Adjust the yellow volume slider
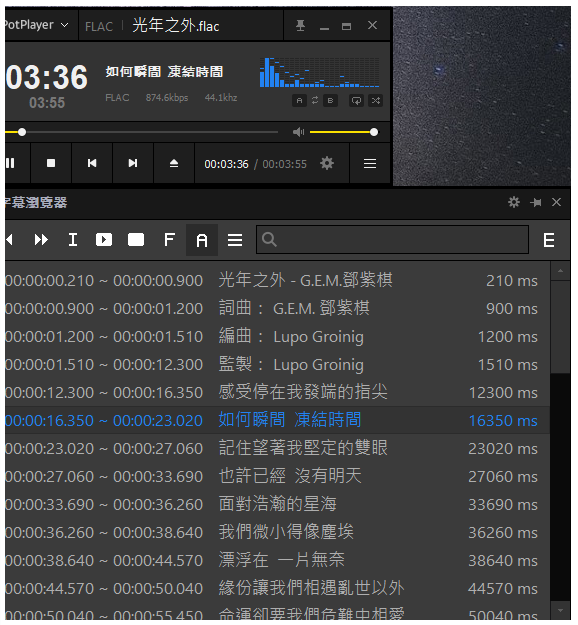This screenshot has width=578, height=625. (344, 132)
